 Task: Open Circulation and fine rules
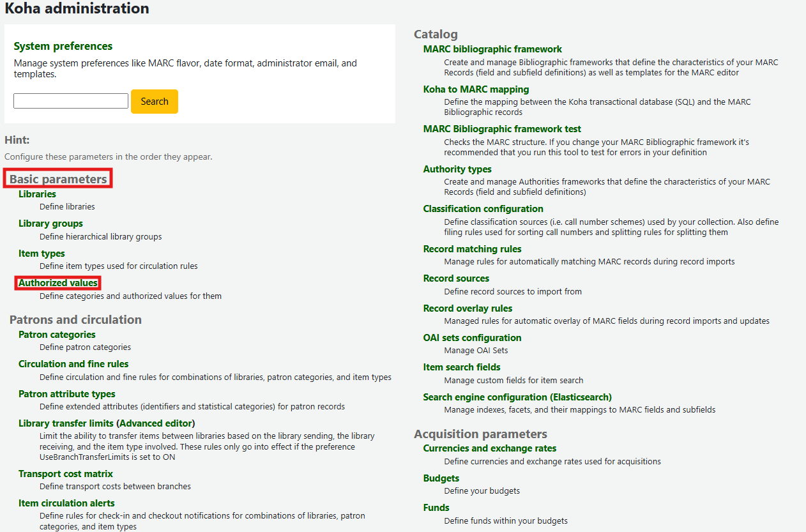point(73,364)
